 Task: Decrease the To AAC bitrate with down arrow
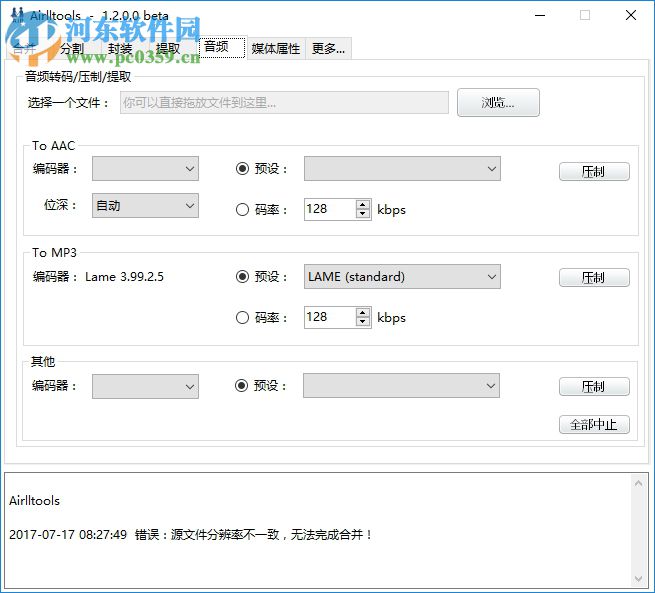tap(363, 214)
